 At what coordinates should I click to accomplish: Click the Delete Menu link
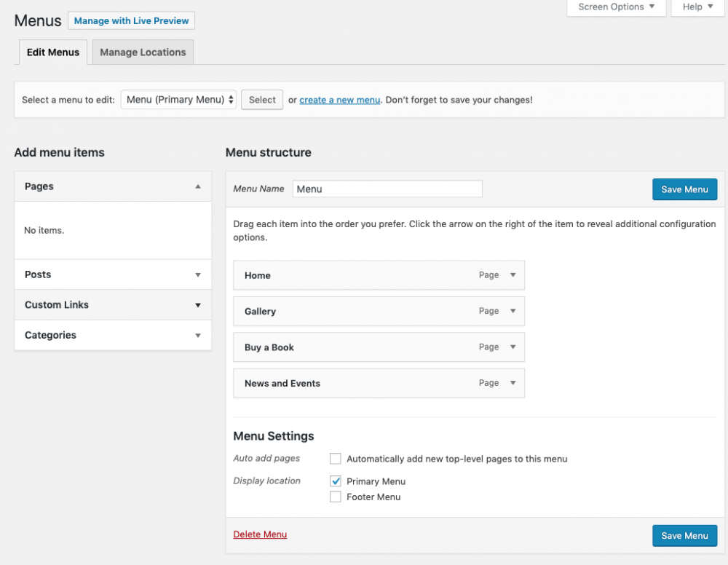260,534
